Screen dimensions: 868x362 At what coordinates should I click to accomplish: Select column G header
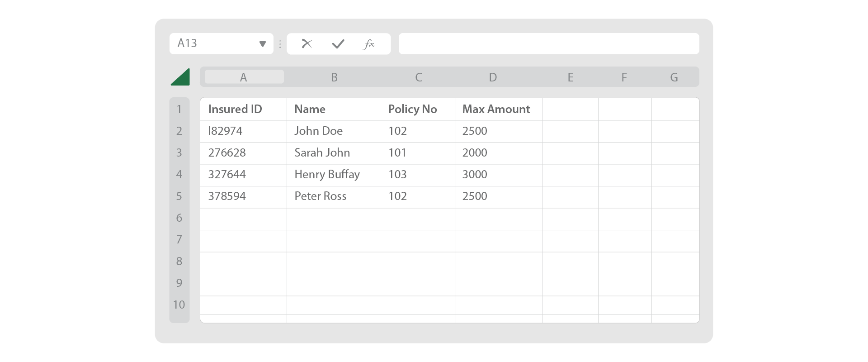click(x=674, y=77)
